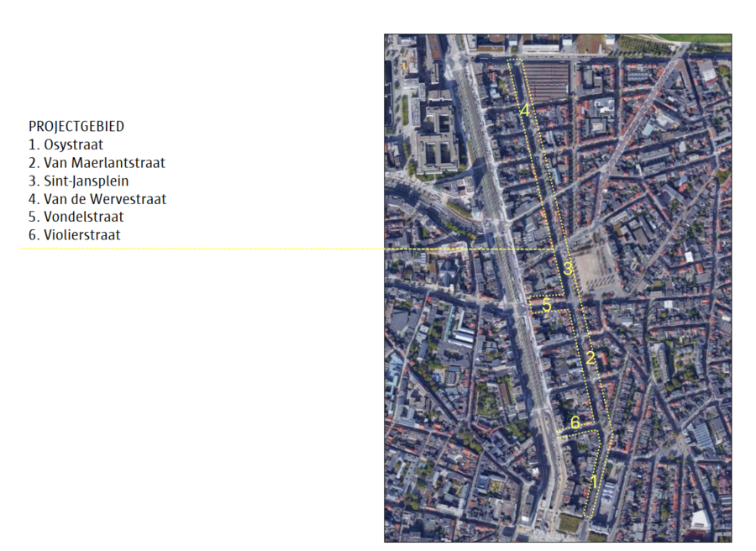Select the '4. Van de Wervestraat' list entry
Screen dimensions: 756x551
click(97, 199)
